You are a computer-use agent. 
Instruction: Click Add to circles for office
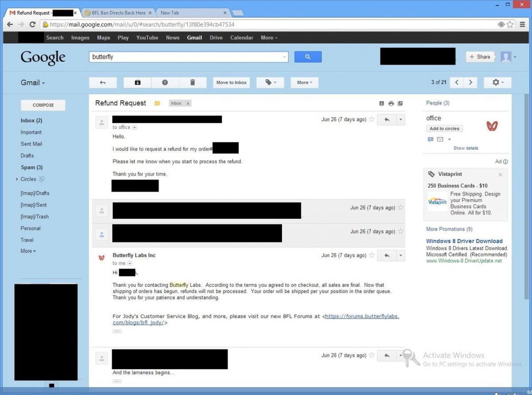point(445,129)
